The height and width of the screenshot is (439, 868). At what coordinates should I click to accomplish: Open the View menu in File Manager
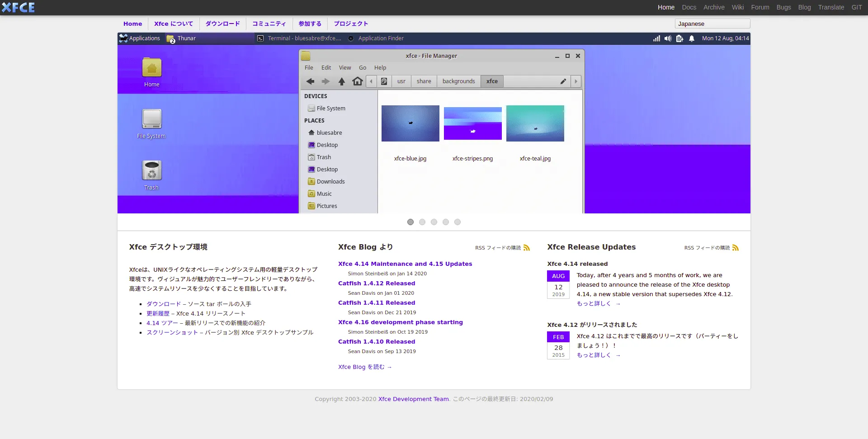345,68
